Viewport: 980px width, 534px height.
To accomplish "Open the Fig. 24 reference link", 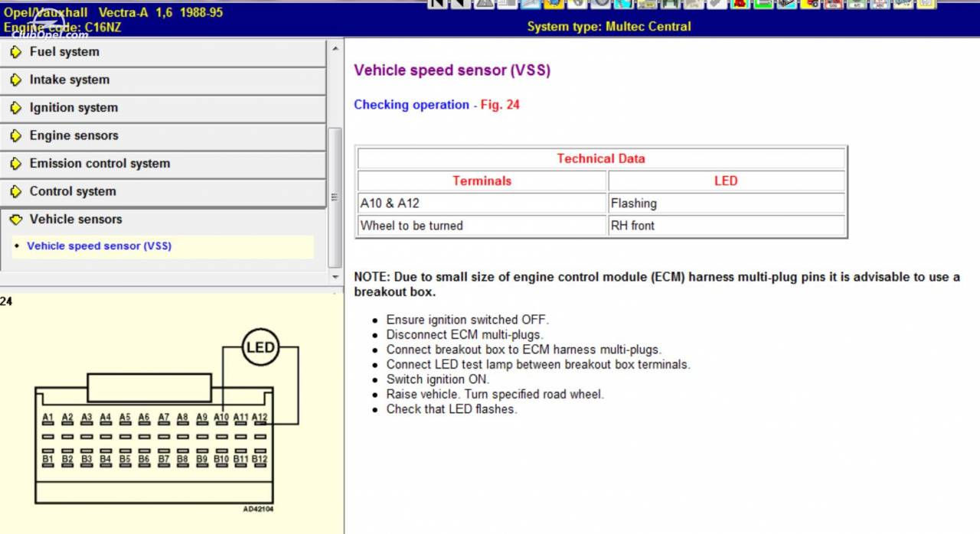I will click(x=500, y=105).
